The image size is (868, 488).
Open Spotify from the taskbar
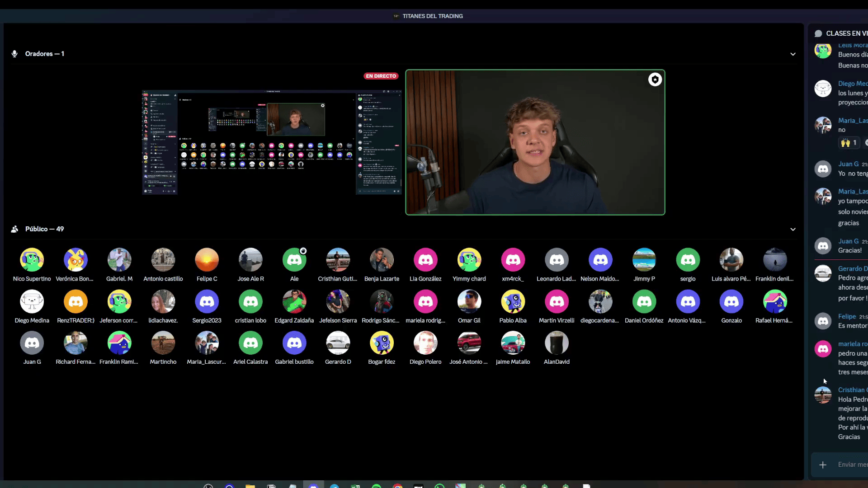click(x=376, y=486)
